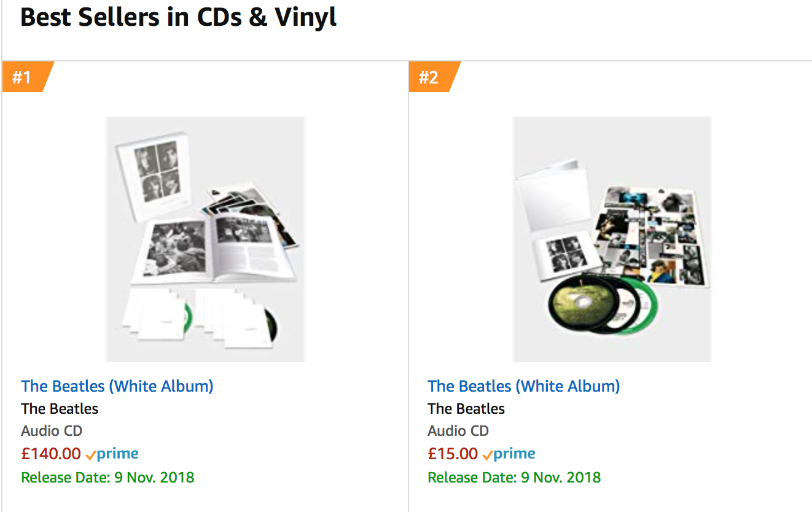Click the prime badge beside £15.00

(x=509, y=454)
